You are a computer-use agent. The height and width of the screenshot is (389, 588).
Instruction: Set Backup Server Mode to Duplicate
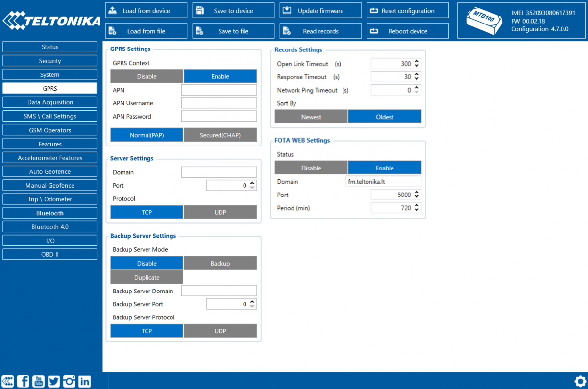(x=147, y=277)
